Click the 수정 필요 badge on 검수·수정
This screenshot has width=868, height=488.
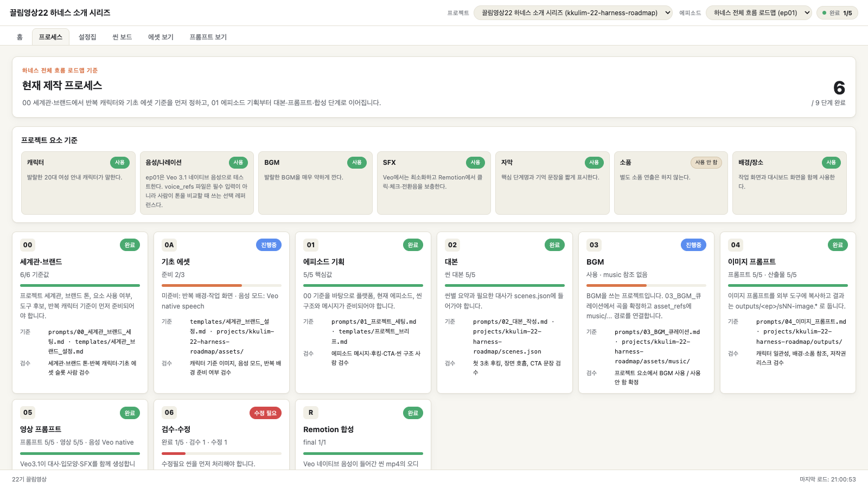point(266,413)
